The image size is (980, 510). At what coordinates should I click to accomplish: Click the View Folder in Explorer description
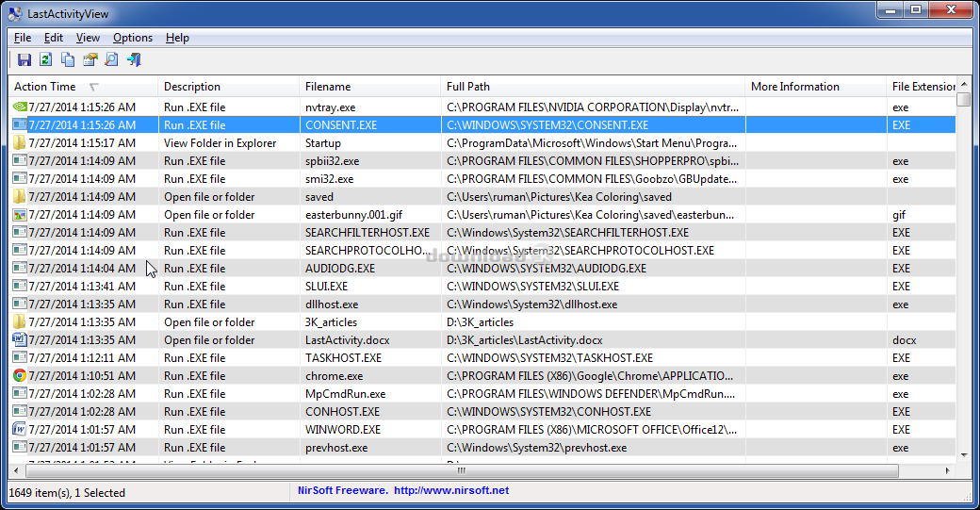point(220,143)
